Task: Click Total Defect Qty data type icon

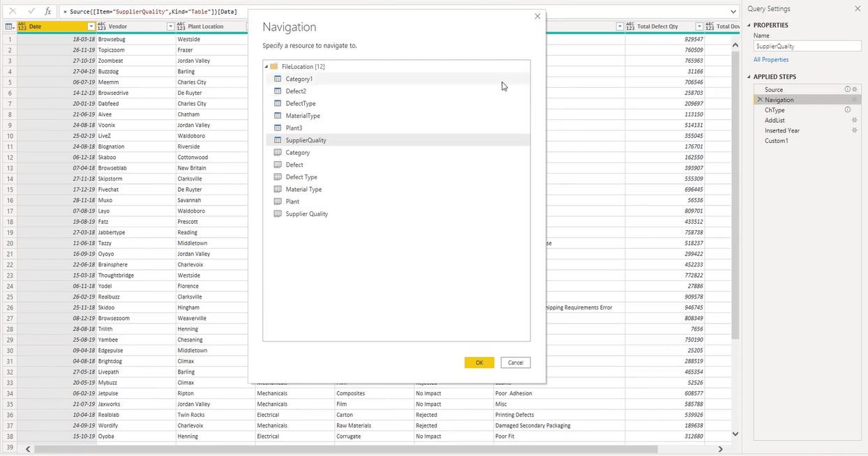Action: point(631,26)
